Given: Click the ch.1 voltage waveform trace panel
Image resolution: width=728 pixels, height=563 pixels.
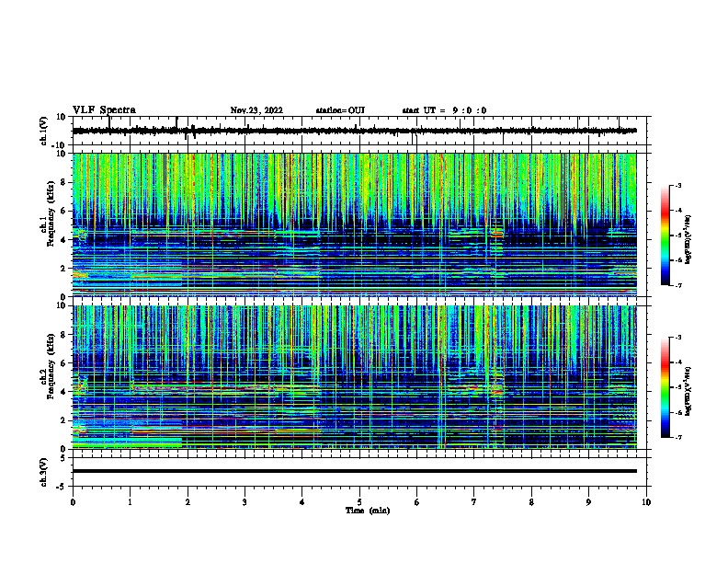Looking at the screenshot, I should coord(359,131).
